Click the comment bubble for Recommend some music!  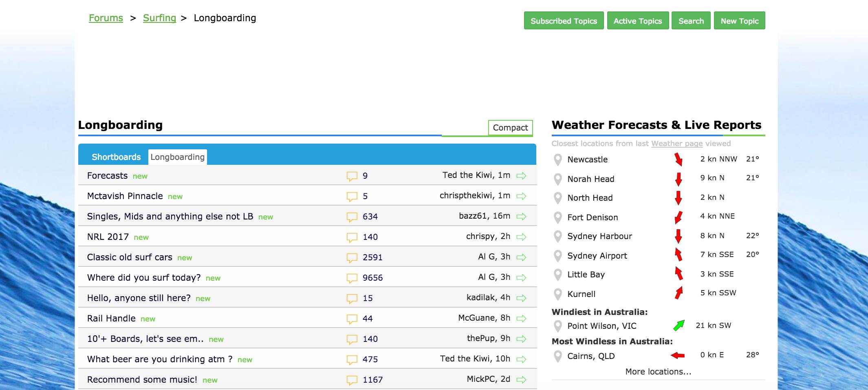coord(352,380)
